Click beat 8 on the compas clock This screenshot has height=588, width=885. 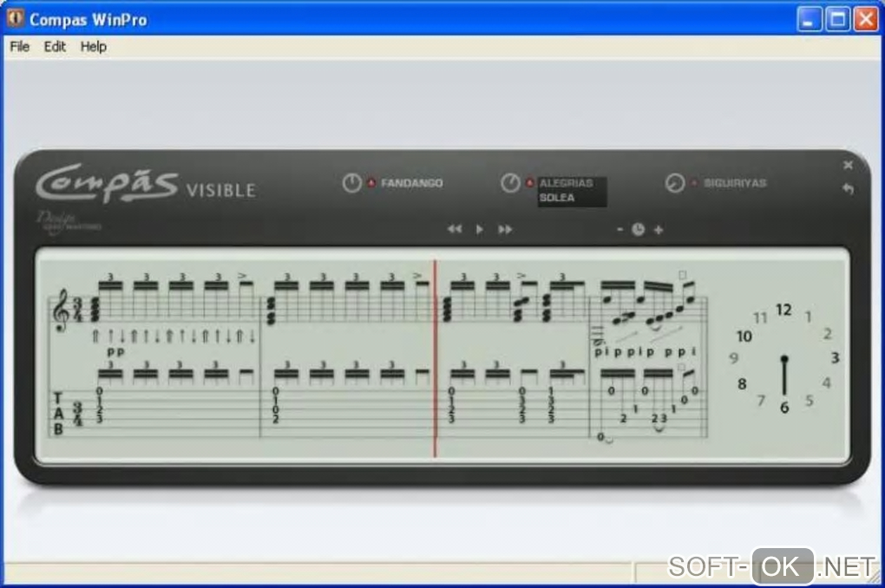(x=742, y=384)
